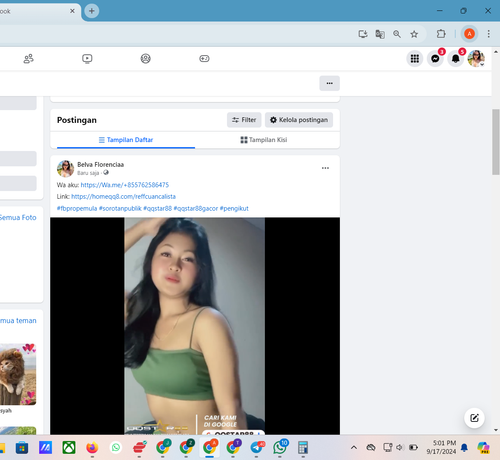This screenshot has height=460, width=500.
Task: Open the Chrome extensions puzzle icon
Action: [441, 34]
